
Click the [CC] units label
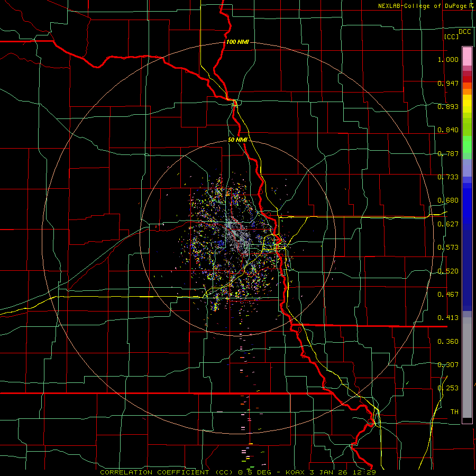pos(452,36)
